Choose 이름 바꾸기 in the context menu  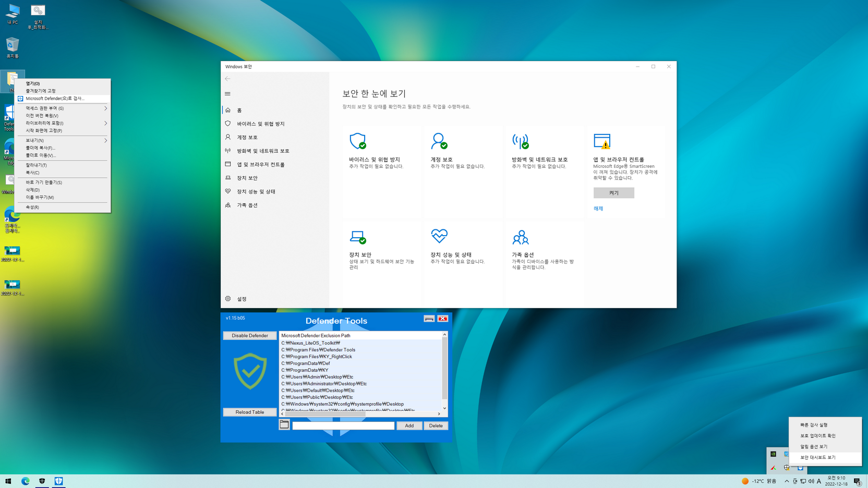pos(63,197)
